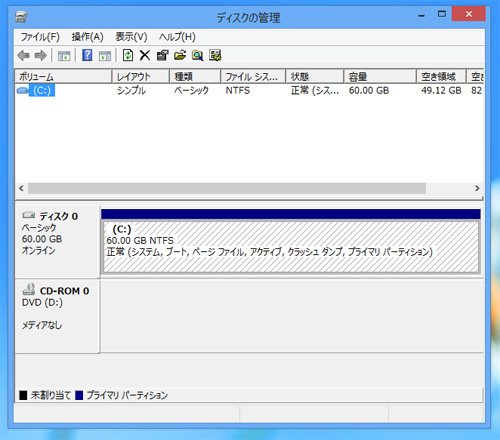Open Properties toolbar icon

pyautogui.click(x=163, y=55)
